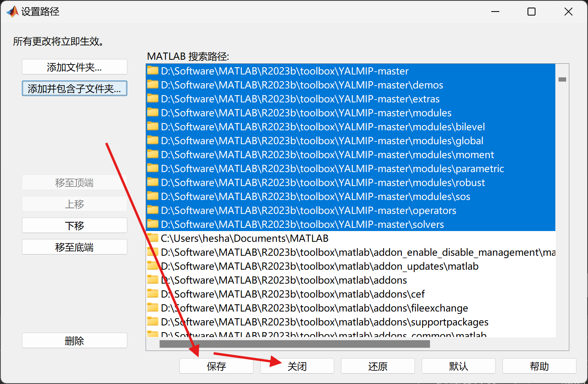Click folder icon of YALMIP-master\solvers row
The height and width of the screenshot is (384, 588).
tap(153, 224)
